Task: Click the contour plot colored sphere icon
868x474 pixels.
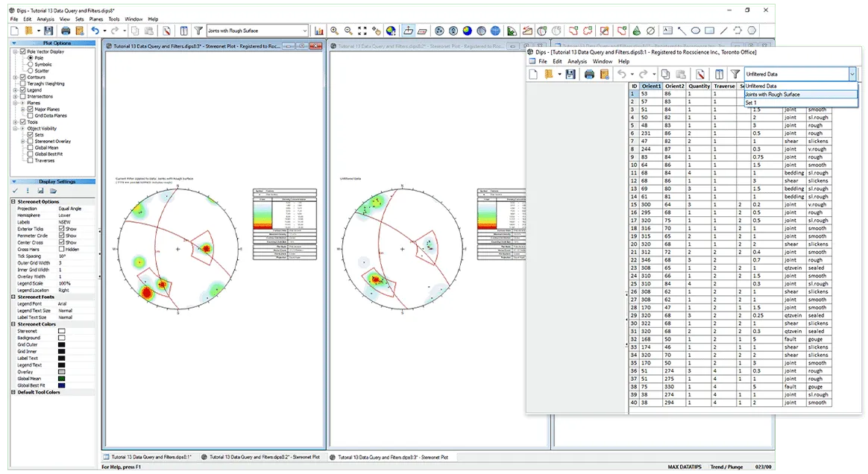Action: 468,31
